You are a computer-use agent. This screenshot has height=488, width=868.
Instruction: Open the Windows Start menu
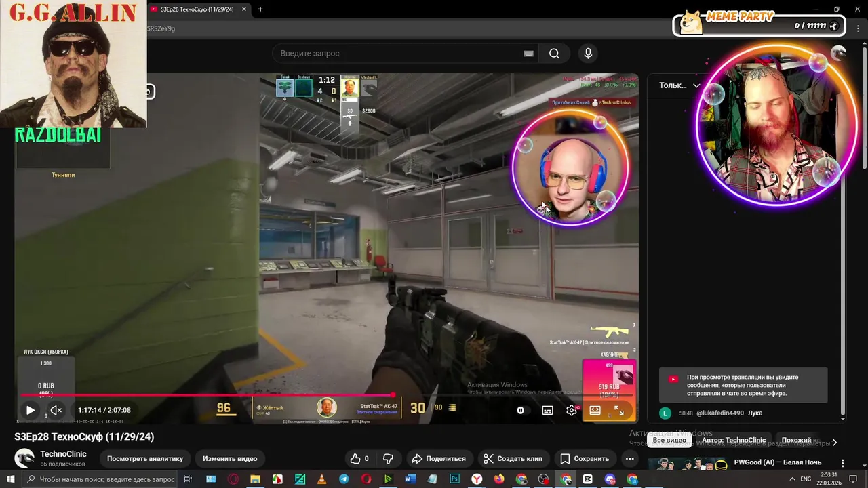point(11,479)
